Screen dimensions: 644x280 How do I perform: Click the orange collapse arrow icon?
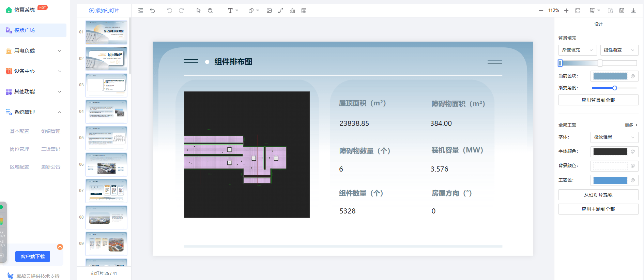pos(60,247)
